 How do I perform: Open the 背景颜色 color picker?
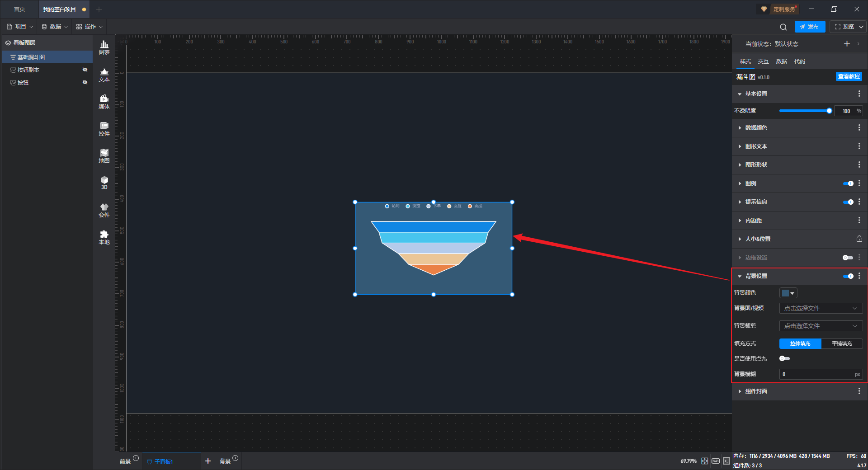[x=788, y=293]
